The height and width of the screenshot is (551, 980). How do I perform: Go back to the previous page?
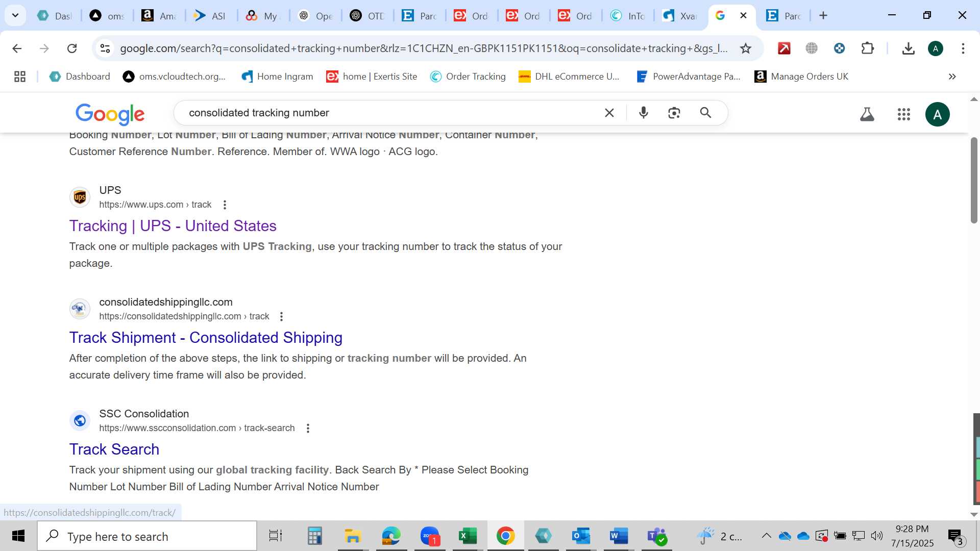[x=17, y=48]
